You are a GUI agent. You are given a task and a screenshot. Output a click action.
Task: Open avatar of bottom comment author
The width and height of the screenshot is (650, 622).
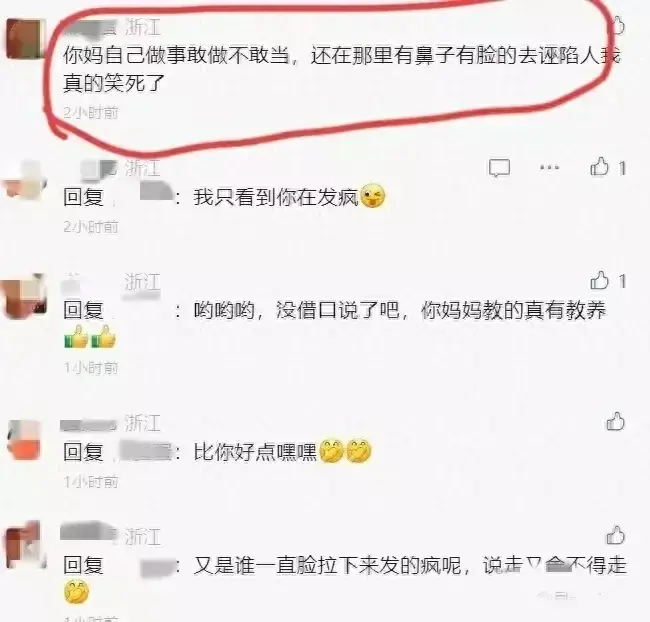point(25,544)
